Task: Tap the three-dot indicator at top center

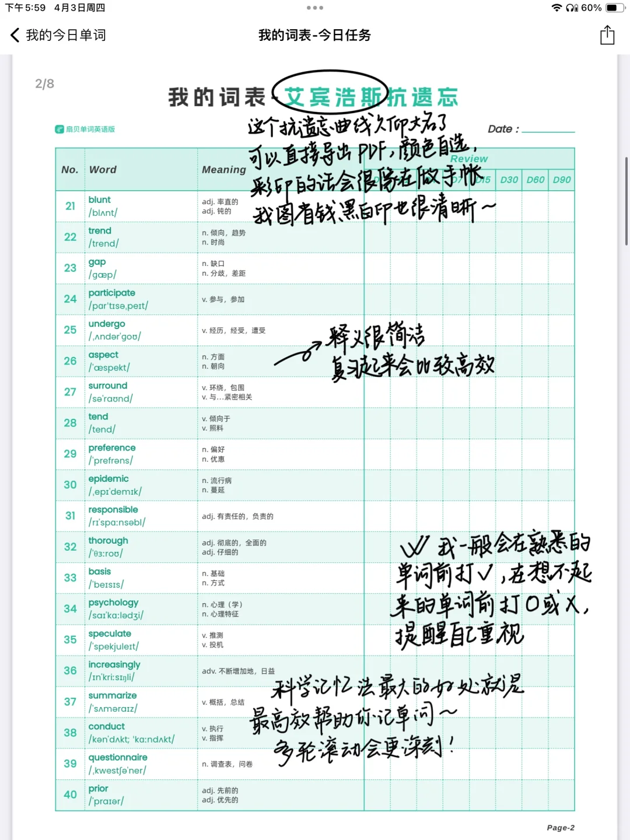Action: (x=315, y=8)
